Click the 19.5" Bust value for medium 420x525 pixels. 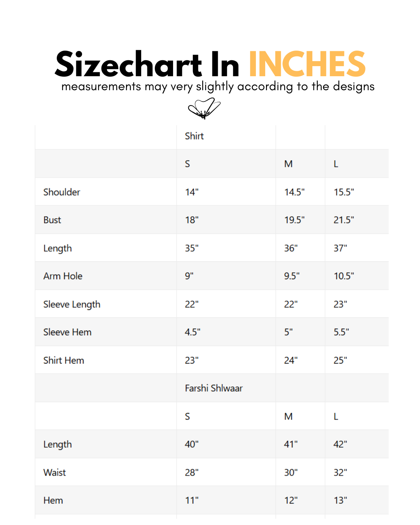point(294,220)
